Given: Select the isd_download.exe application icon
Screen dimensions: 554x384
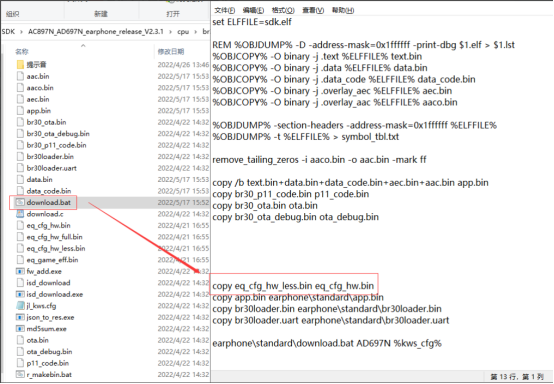Looking at the screenshot, I should point(20,294).
